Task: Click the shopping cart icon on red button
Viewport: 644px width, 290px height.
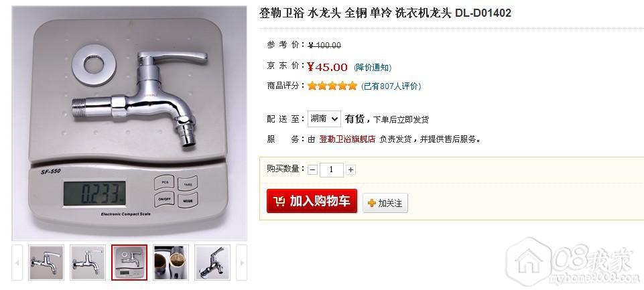Action: click(279, 202)
